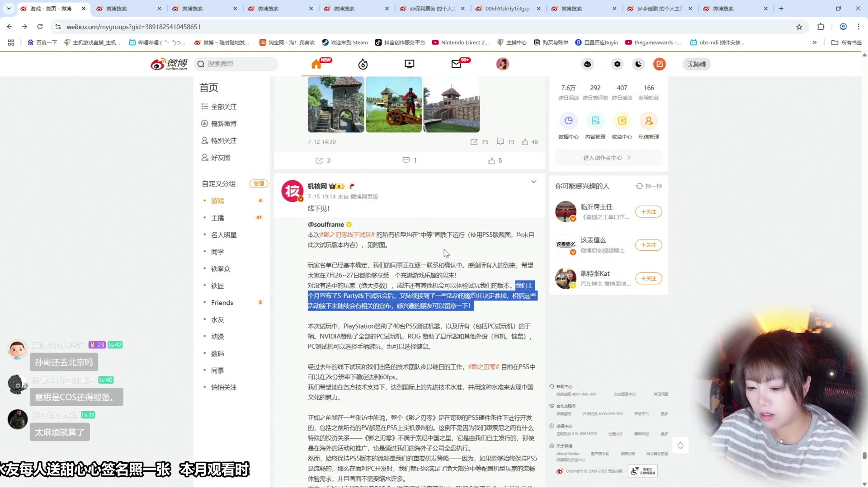Open the Weibo settings gear icon
This screenshot has height=488, width=868.
click(x=617, y=64)
